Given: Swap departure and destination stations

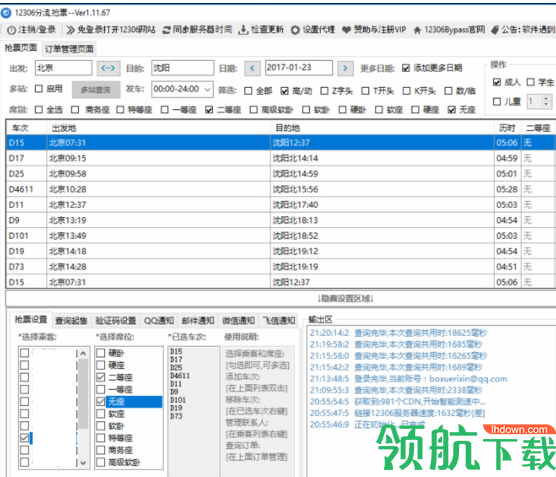Looking at the screenshot, I should pos(109,68).
